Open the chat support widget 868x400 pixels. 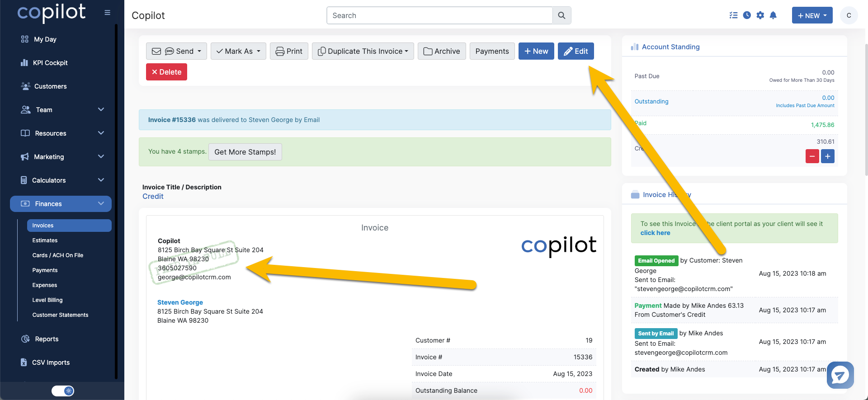click(840, 375)
